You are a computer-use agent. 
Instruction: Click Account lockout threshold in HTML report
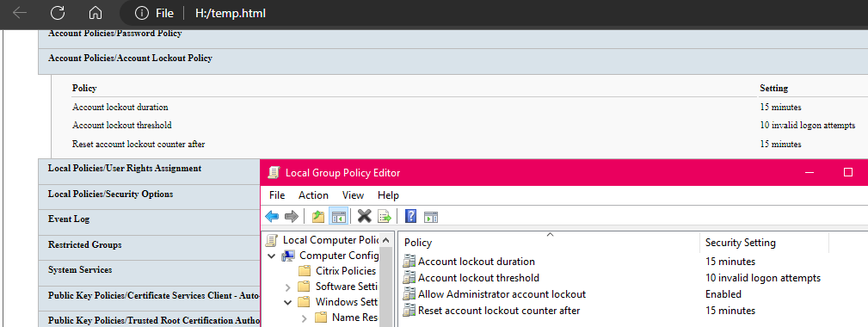click(x=122, y=126)
